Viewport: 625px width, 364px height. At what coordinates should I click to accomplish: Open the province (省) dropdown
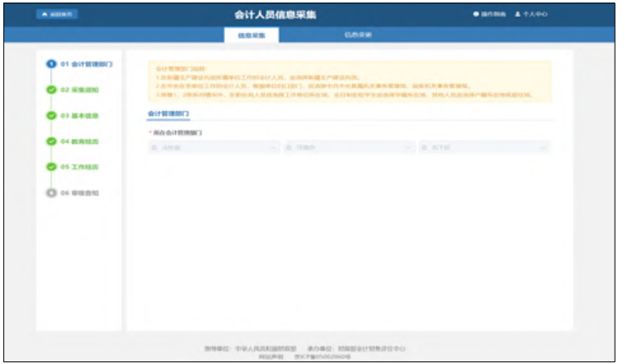pos(213,147)
